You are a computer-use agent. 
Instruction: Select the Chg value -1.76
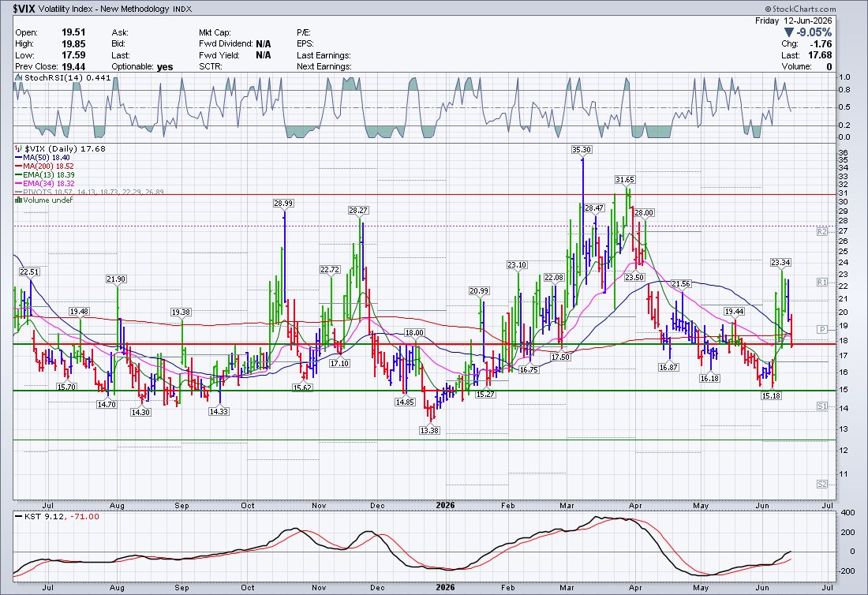(821, 43)
